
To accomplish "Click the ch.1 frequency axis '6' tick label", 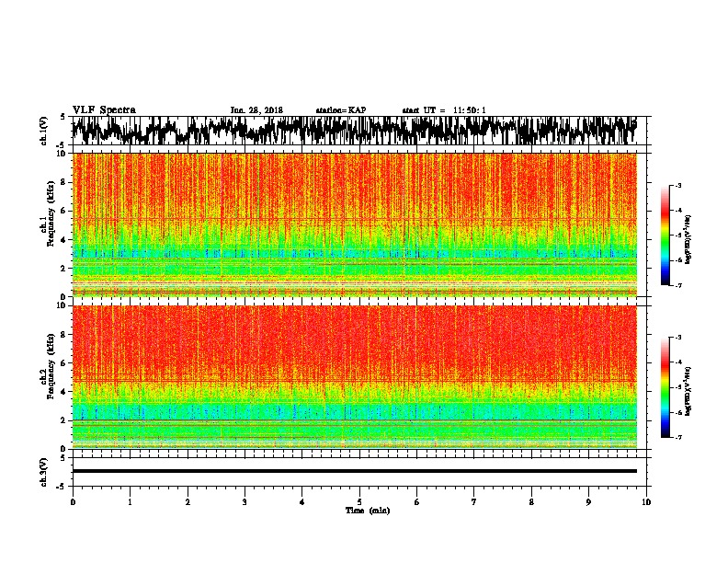I will tap(64, 211).
